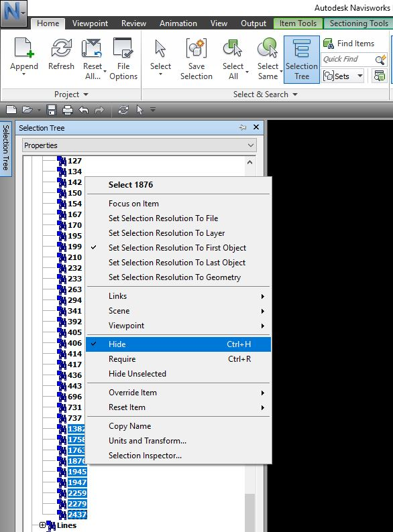The width and height of the screenshot is (393, 532).
Task: Toggle Set Selection Resolution To First Object
Action: [x=178, y=248]
